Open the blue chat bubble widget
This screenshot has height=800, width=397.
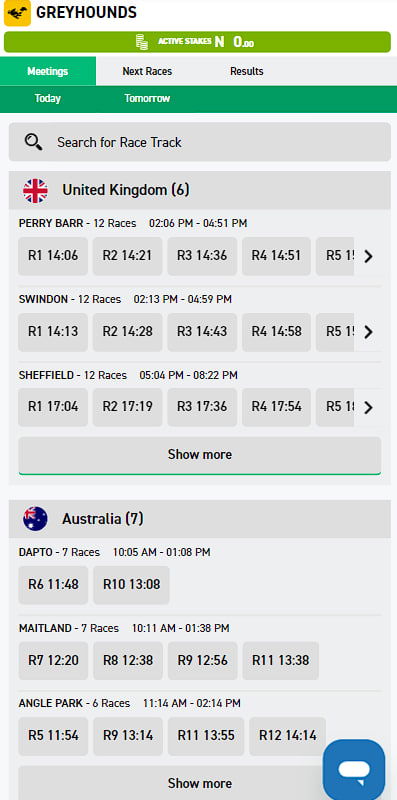tap(354, 769)
